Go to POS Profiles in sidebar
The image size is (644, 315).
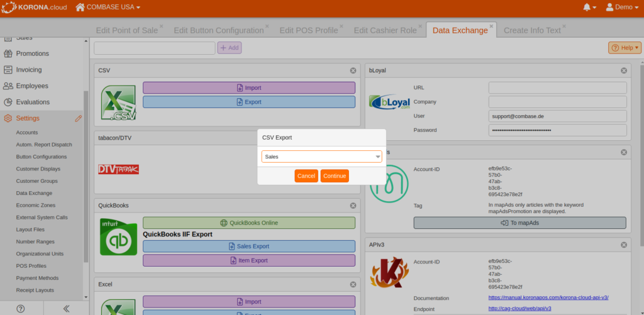tap(31, 266)
